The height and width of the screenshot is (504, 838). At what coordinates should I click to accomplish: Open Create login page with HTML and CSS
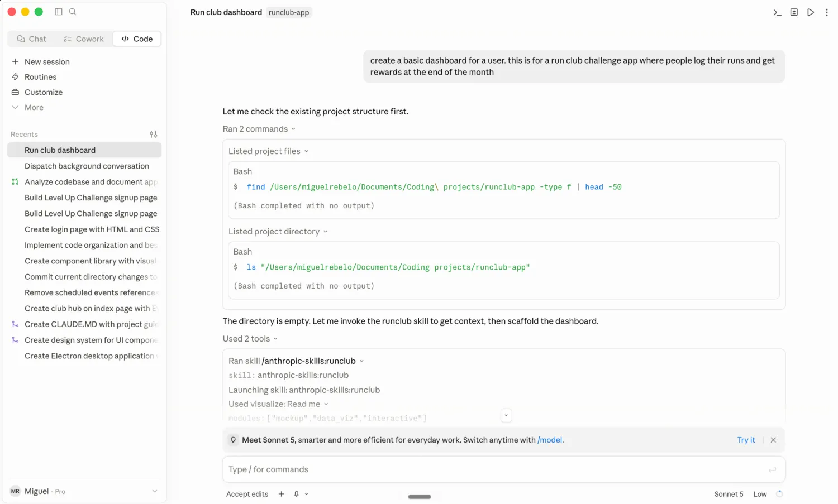pyautogui.click(x=84, y=229)
